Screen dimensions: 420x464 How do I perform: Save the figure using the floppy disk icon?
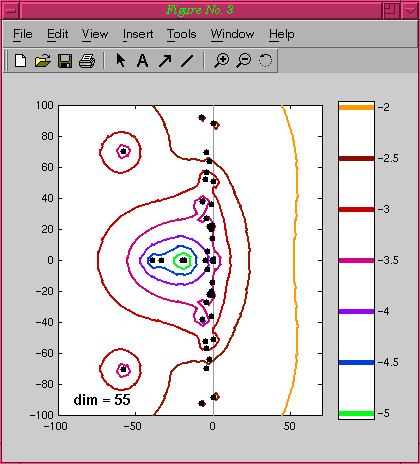pyautogui.click(x=65, y=61)
